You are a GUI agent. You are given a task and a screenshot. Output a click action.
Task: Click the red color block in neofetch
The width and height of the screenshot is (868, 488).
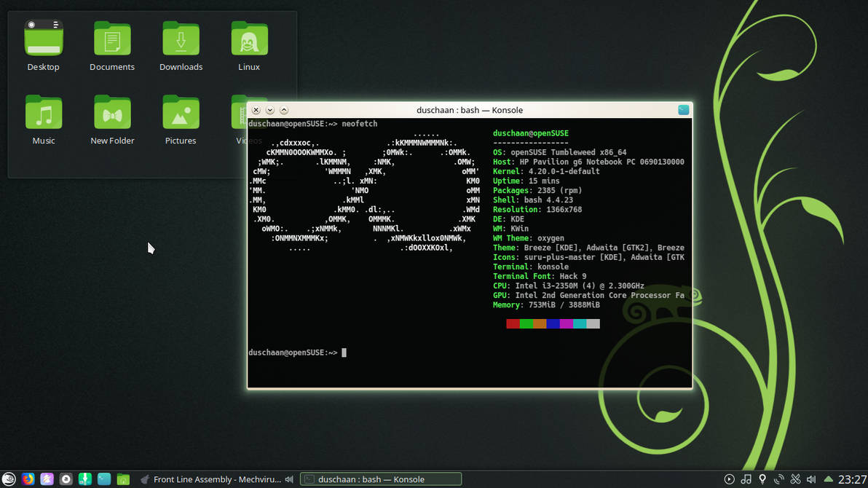[x=513, y=323]
